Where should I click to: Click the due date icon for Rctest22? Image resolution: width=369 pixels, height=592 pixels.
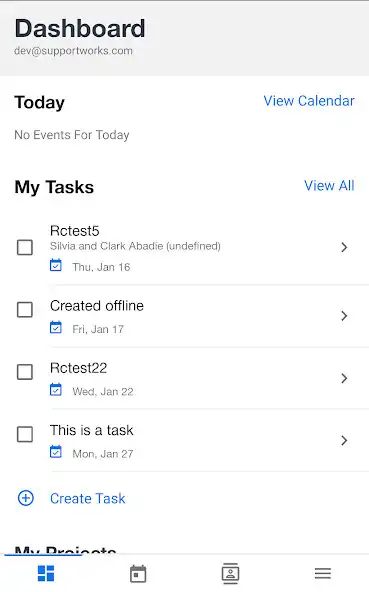tap(56, 390)
